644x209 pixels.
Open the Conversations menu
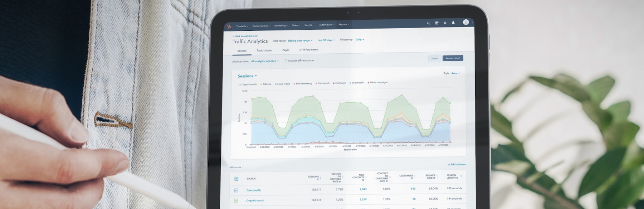point(261,26)
